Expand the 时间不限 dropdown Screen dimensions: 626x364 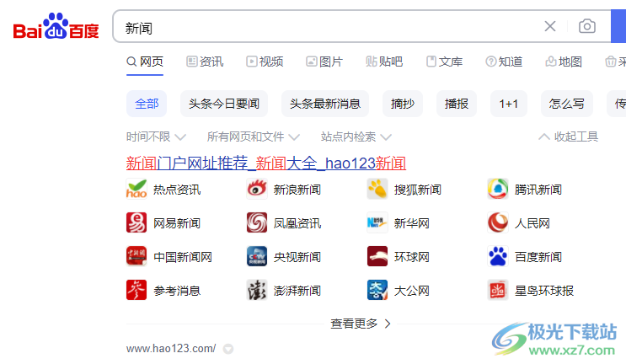tap(156, 136)
